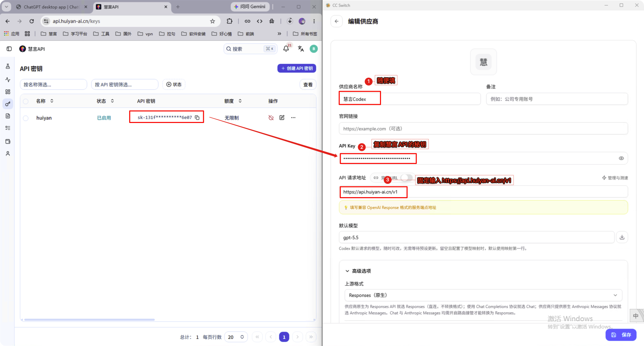Viewport: 644px width, 346px height.
Task: Open 管理与测速 link
Action: [615, 178]
